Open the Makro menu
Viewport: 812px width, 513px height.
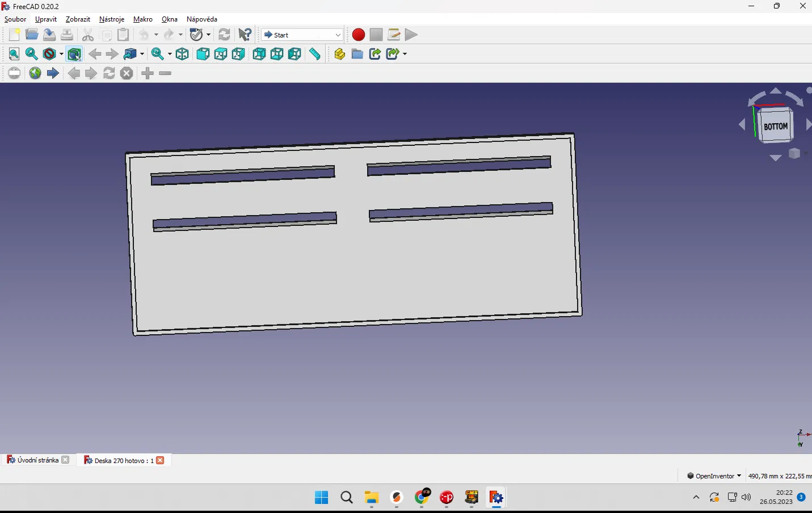click(x=142, y=19)
